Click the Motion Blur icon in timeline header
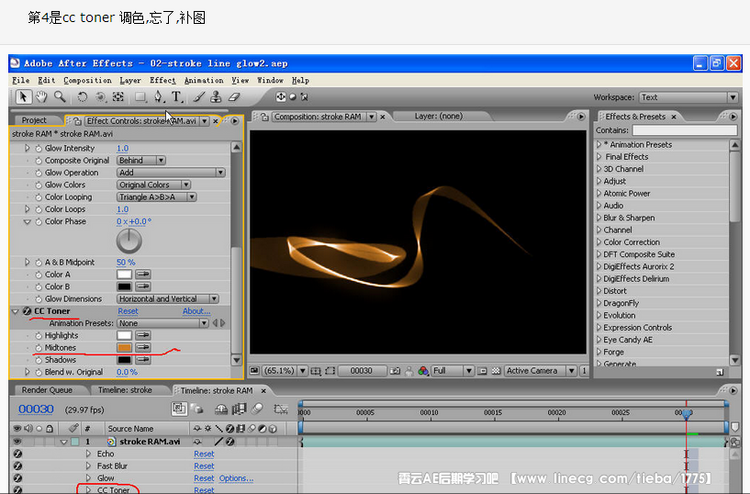750x494 pixels. (x=257, y=409)
